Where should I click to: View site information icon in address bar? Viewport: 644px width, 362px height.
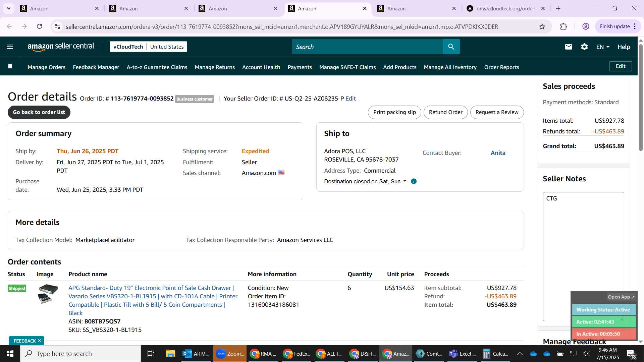[x=57, y=26]
